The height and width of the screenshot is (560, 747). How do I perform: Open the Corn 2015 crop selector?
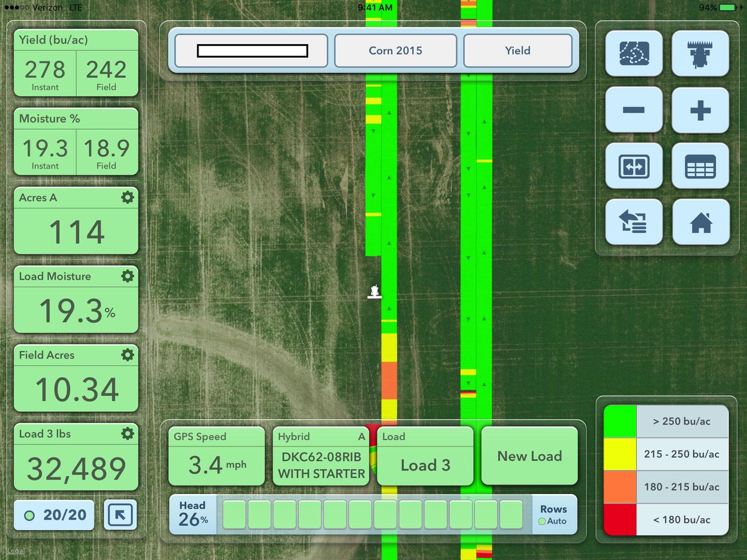click(395, 51)
